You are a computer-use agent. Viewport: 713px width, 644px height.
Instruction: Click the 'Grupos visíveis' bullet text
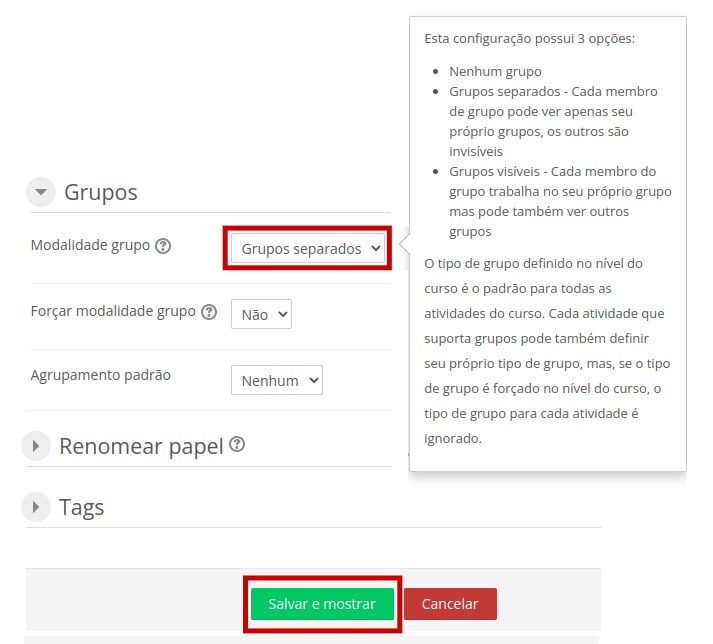tap(560, 201)
